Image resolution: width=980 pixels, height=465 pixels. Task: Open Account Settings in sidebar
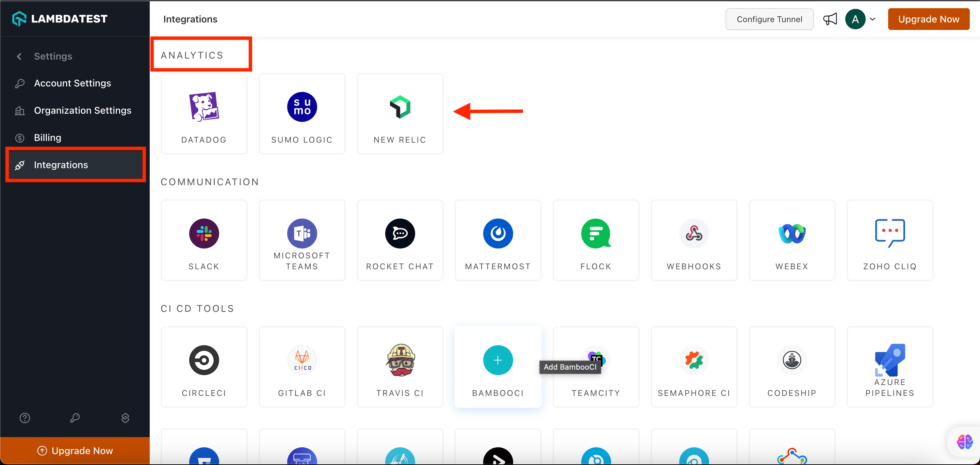click(x=72, y=83)
